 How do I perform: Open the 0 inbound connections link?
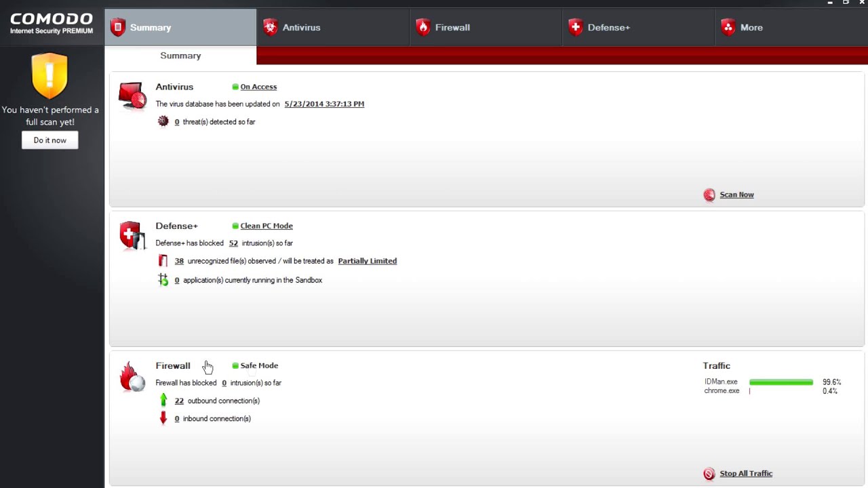[177, 419]
